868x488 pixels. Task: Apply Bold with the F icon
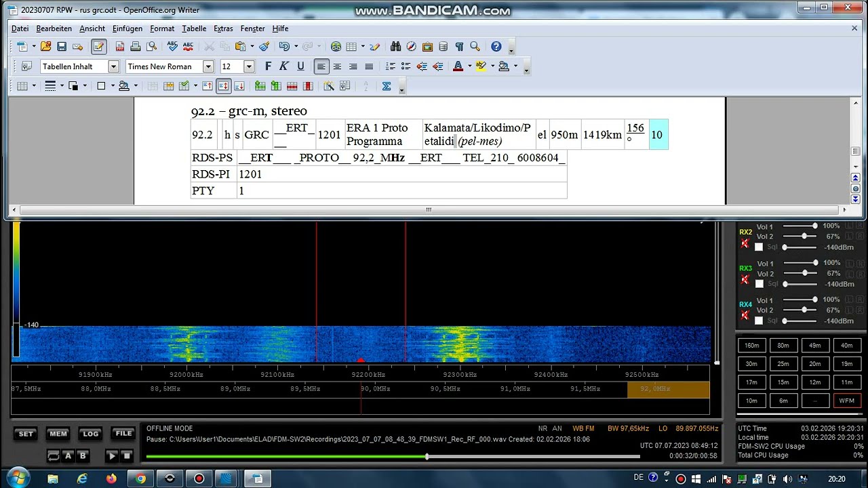click(x=269, y=66)
